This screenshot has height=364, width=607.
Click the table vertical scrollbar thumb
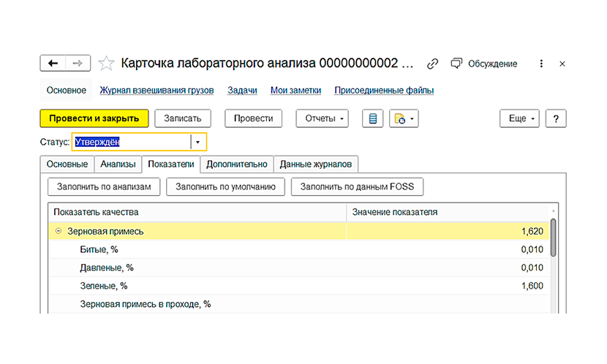[554, 237]
